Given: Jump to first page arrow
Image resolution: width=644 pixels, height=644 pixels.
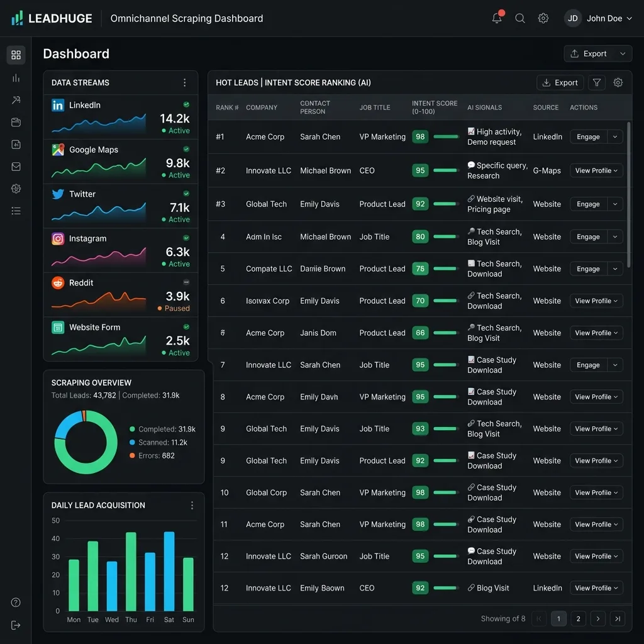Looking at the screenshot, I should (538, 619).
